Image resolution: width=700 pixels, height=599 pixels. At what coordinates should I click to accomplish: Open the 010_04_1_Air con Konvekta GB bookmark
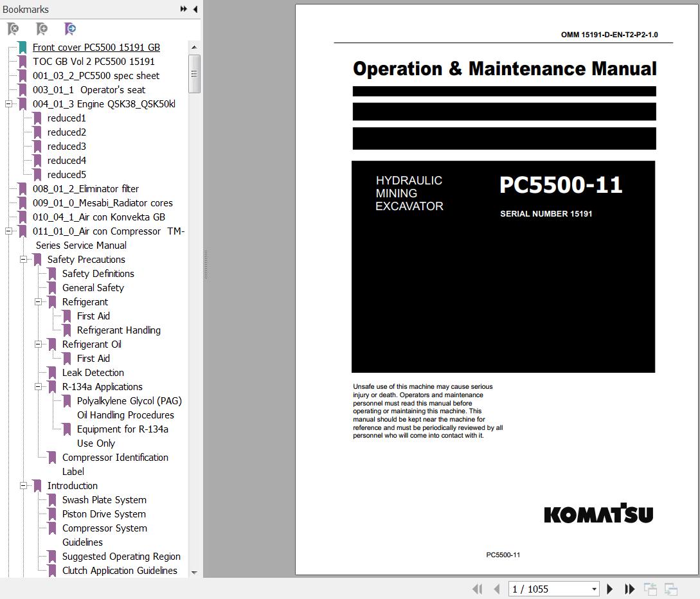coord(98,217)
